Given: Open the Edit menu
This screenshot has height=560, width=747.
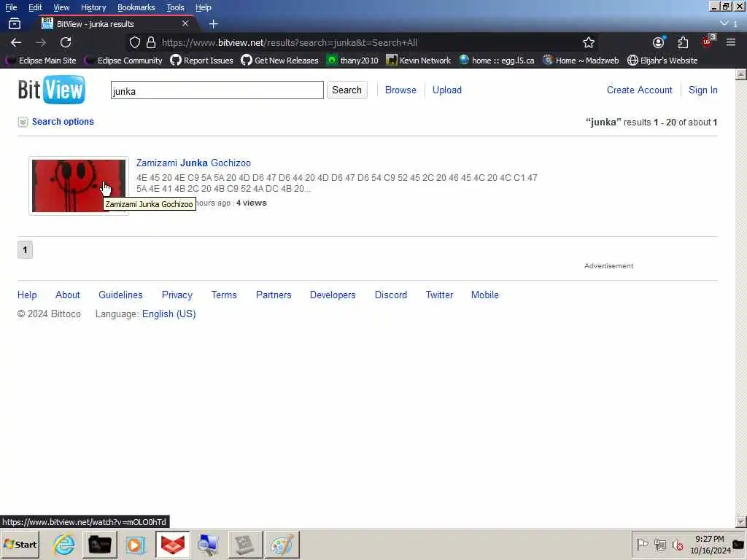Looking at the screenshot, I should (x=35, y=7).
